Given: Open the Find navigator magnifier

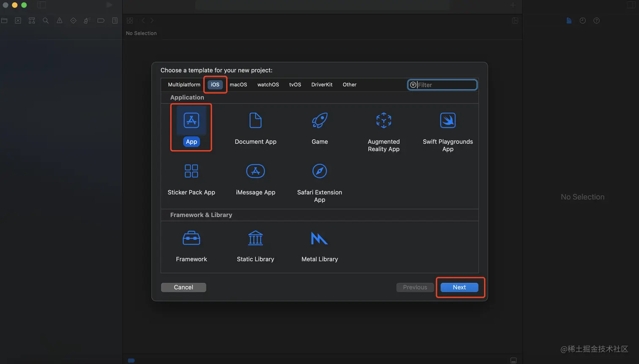Looking at the screenshot, I should [46, 20].
